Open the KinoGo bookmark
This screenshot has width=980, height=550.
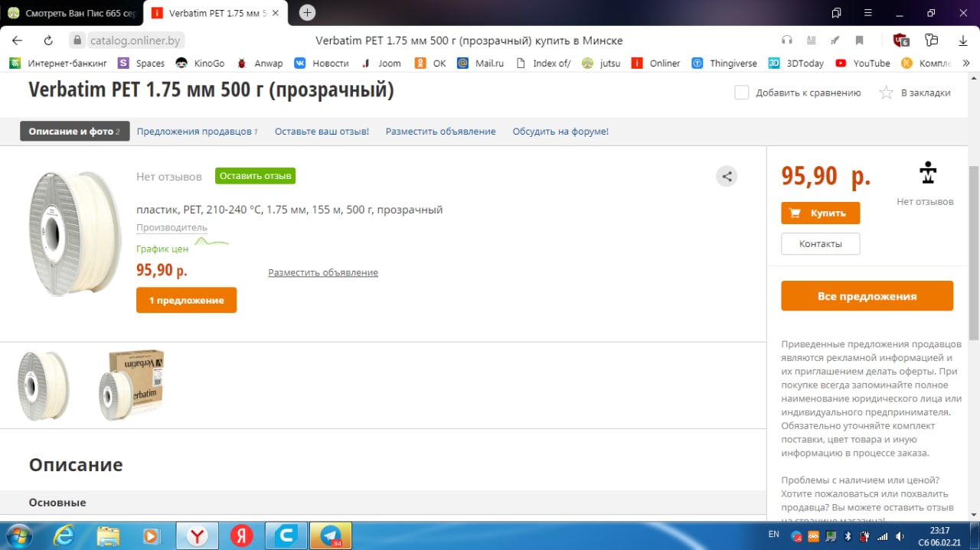200,63
